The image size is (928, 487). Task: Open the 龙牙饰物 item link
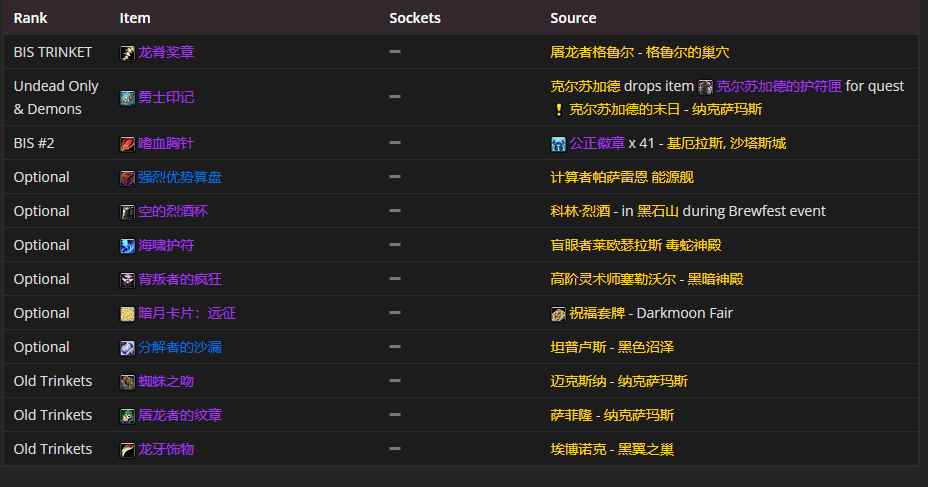click(166, 449)
